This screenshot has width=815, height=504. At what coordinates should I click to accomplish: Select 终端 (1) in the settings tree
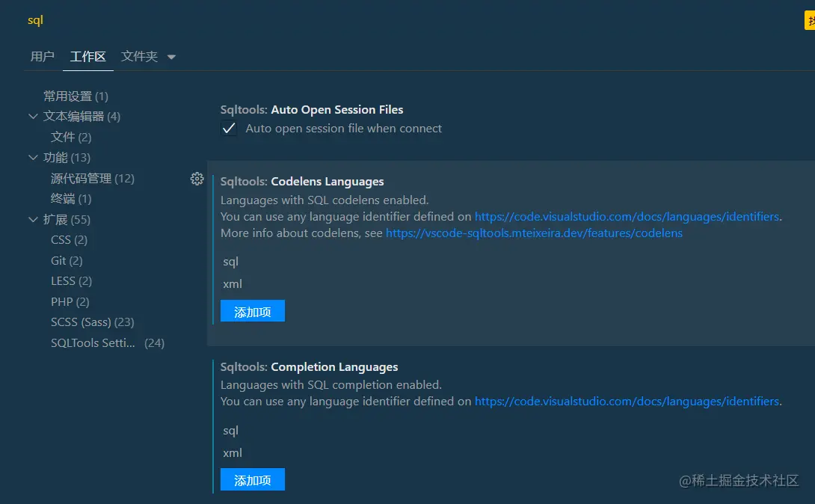(x=71, y=199)
